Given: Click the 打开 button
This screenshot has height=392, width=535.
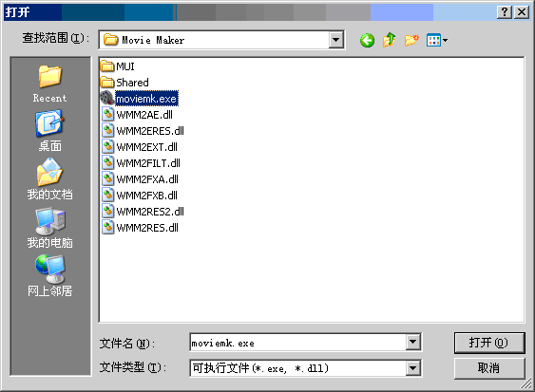Looking at the screenshot, I should click(x=489, y=343).
